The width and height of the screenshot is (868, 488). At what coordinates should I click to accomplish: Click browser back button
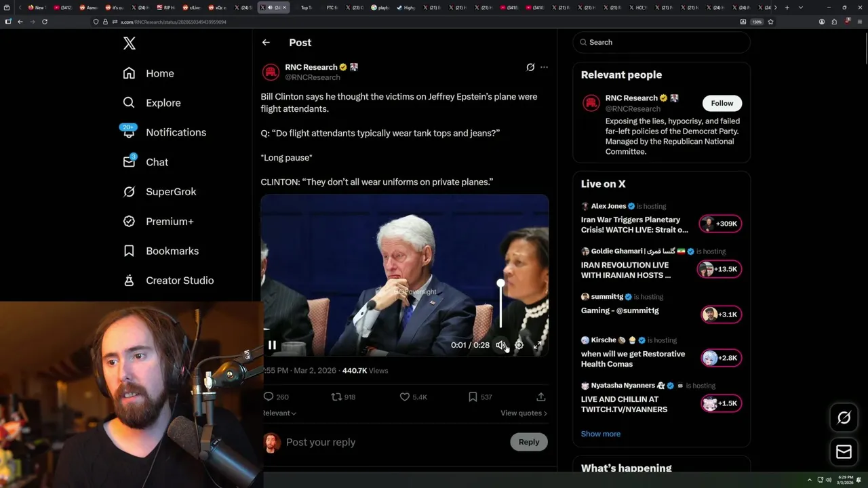tap(20, 22)
